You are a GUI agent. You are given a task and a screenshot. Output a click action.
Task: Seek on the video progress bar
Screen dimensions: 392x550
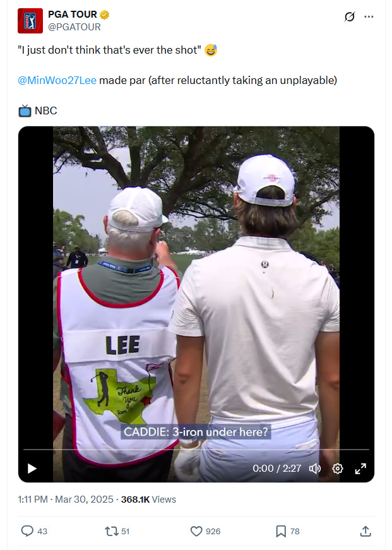pos(196,450)
